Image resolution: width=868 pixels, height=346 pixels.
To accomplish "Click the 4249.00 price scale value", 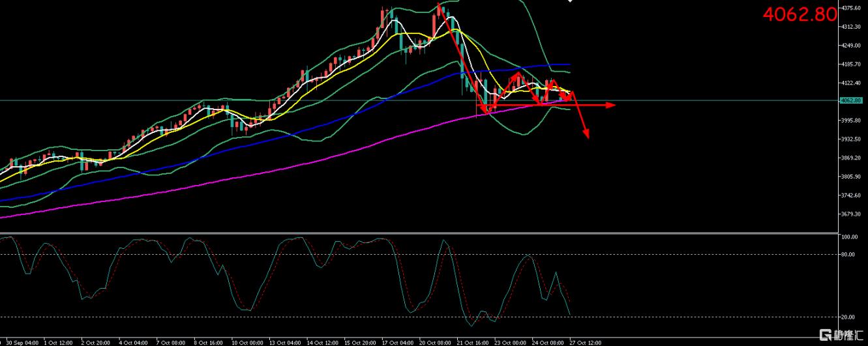I will pos(850,46).
